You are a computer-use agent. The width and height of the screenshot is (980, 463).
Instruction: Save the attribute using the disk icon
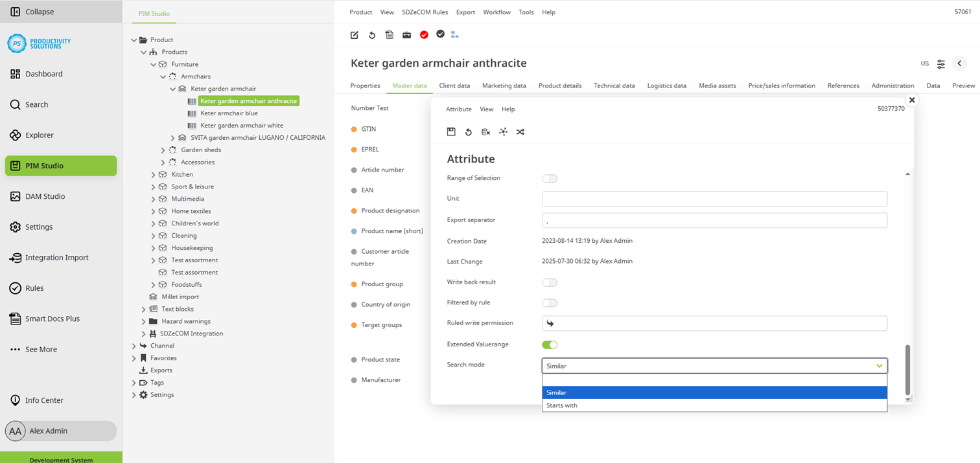tap(451, 131)
